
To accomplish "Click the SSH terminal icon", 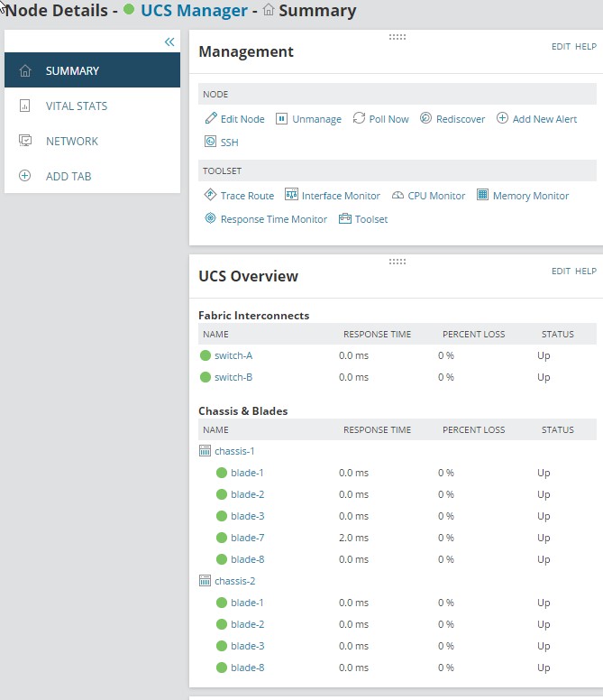I will point(210,142).
